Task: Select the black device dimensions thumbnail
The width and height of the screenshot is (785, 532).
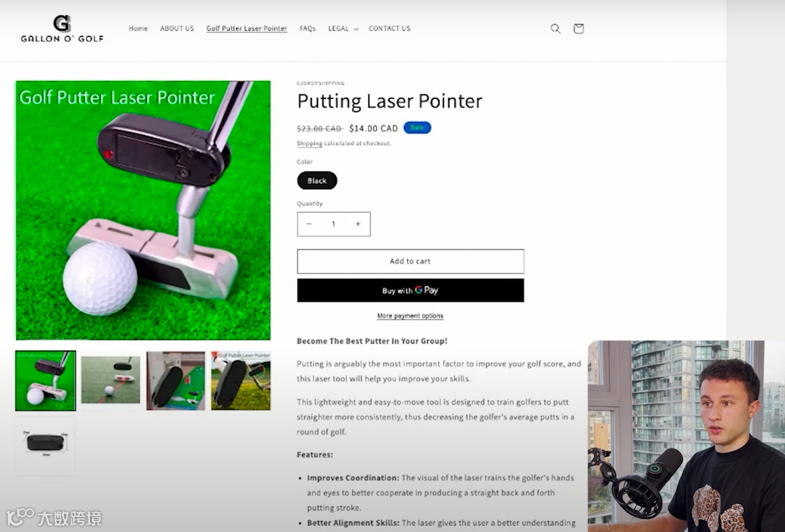Action: coord(45,443)
